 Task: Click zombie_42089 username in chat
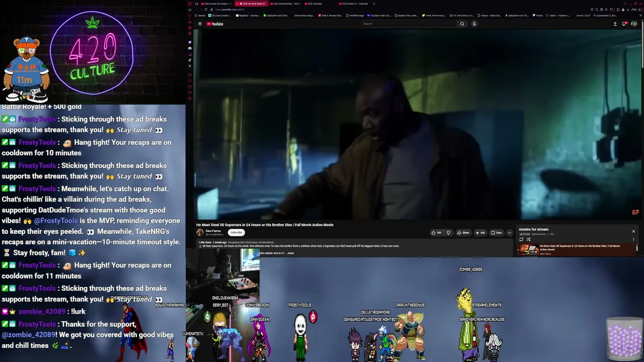pyautogui.click(x=42, y=312)
